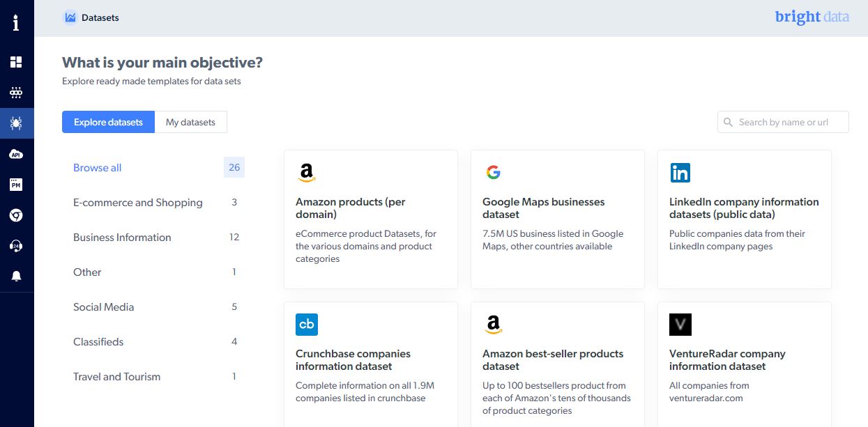Switch to the My datasets tab
The height and width of the screenshot is (427, 868).
(190, 122)
